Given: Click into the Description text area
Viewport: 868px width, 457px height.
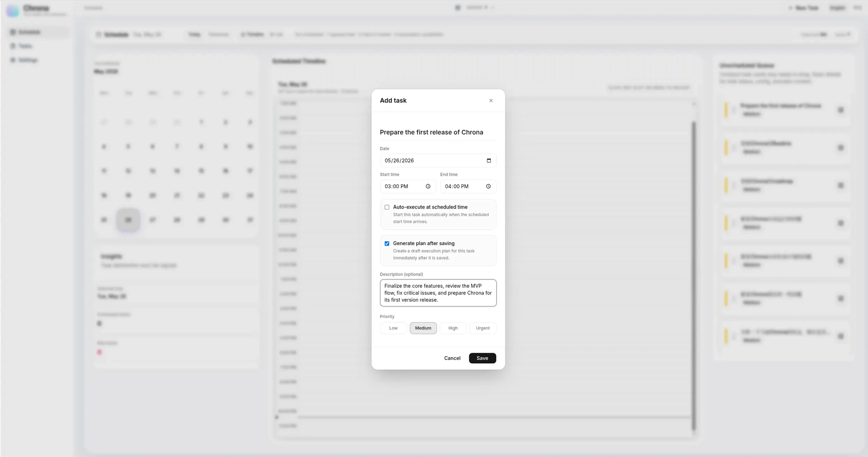Looking at the screenshot, I should [438, 293].
